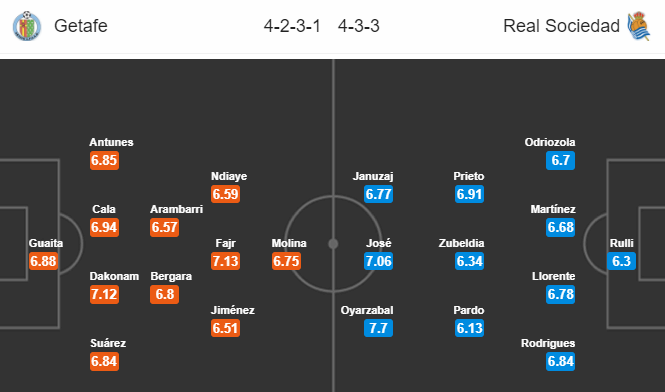
Task: Click Fajr's 7.13 rating badge
Action: (226, 261)
